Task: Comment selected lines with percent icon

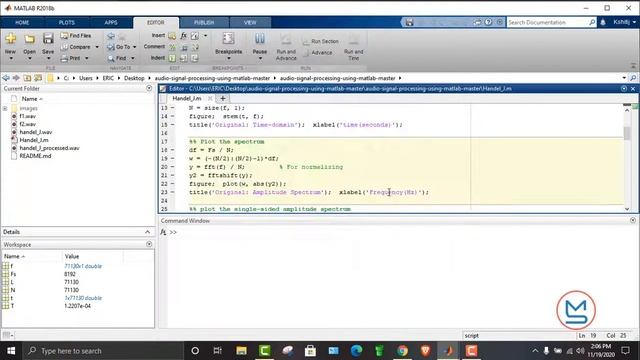Action: [172, 47]
